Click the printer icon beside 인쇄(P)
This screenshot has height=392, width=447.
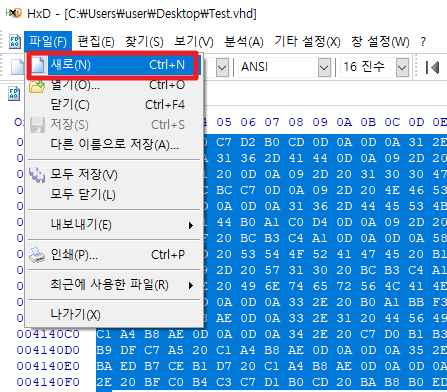[37, 255]
